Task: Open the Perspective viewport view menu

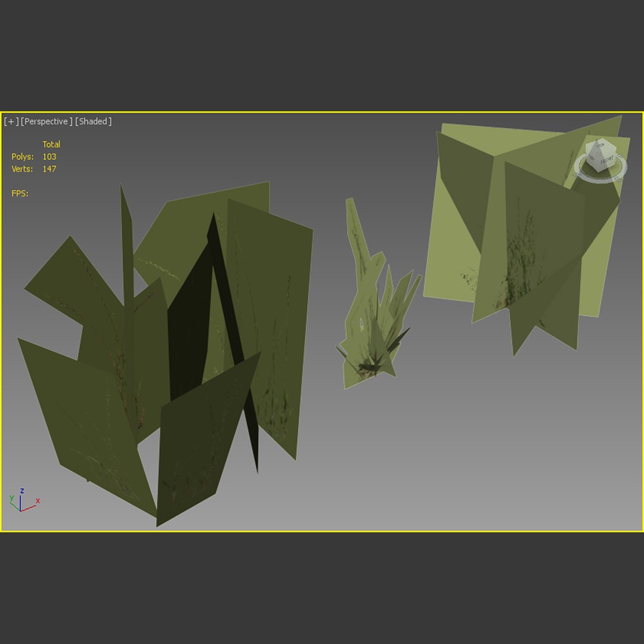Action: [x=47, y=122]
